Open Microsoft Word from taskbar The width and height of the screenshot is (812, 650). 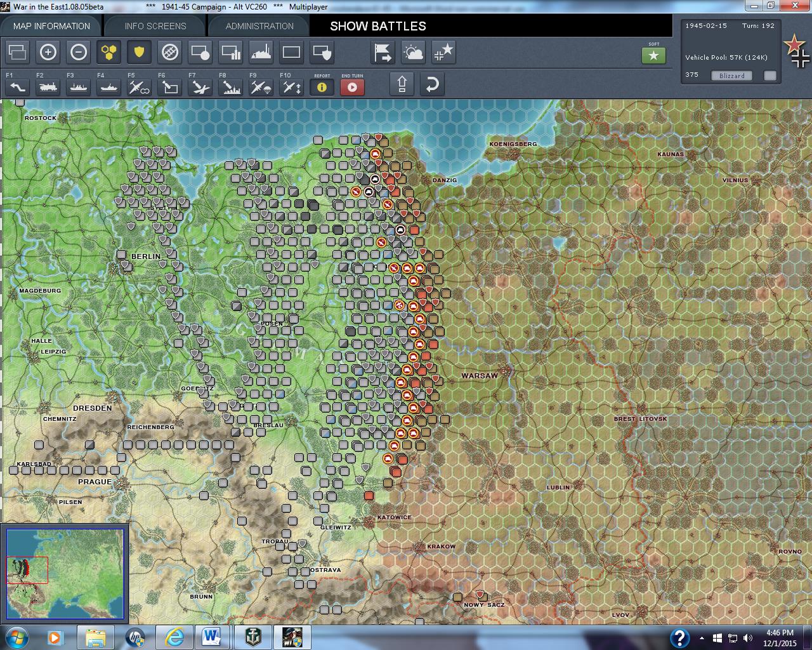[x=211, y=637]
